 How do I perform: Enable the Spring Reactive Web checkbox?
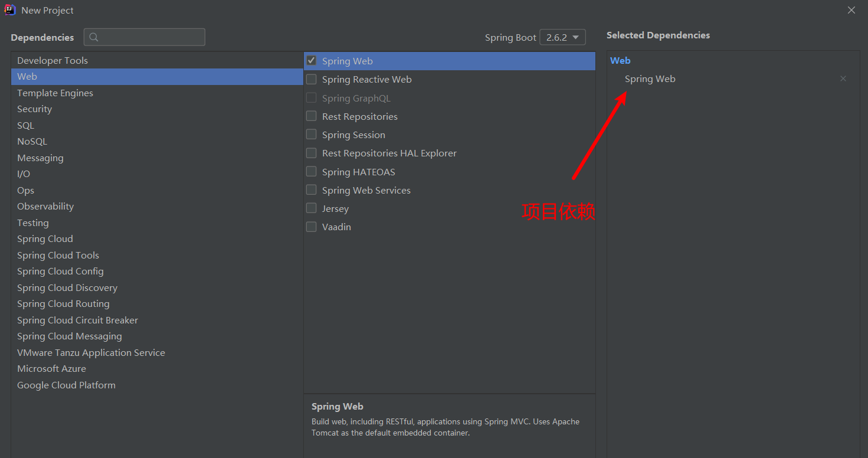[311, 79]
